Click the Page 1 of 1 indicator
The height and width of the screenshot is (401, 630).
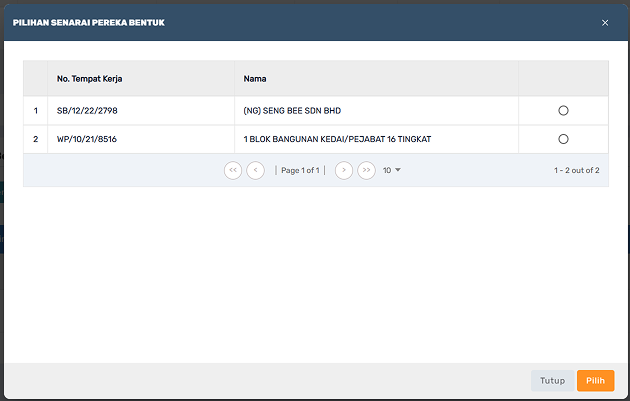point(300,170)
